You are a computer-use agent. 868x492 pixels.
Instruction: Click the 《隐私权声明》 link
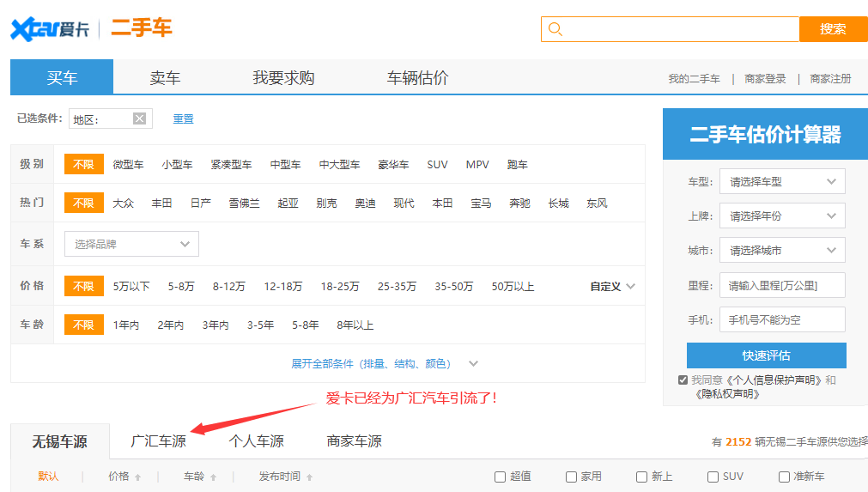point(727,394)
